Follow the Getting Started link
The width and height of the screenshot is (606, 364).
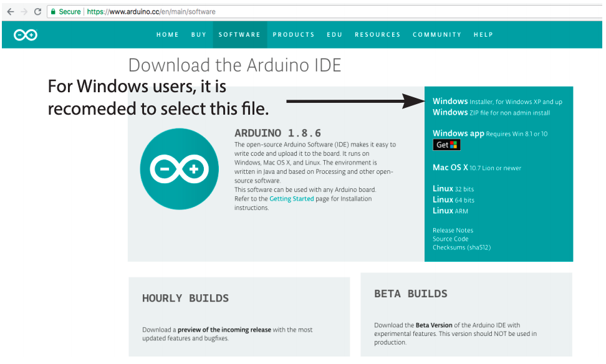click(291, 199)
